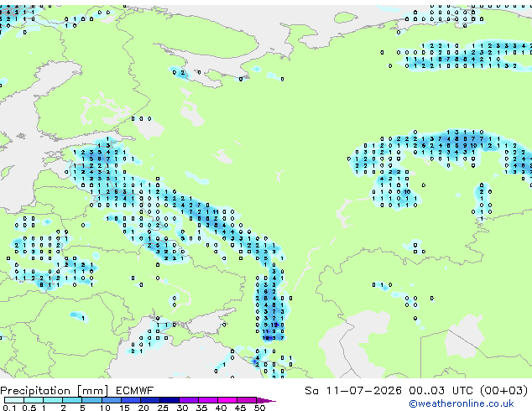Click the 'Precipitation [mm]' title text
532x411 pixels.
coord(55,391)
